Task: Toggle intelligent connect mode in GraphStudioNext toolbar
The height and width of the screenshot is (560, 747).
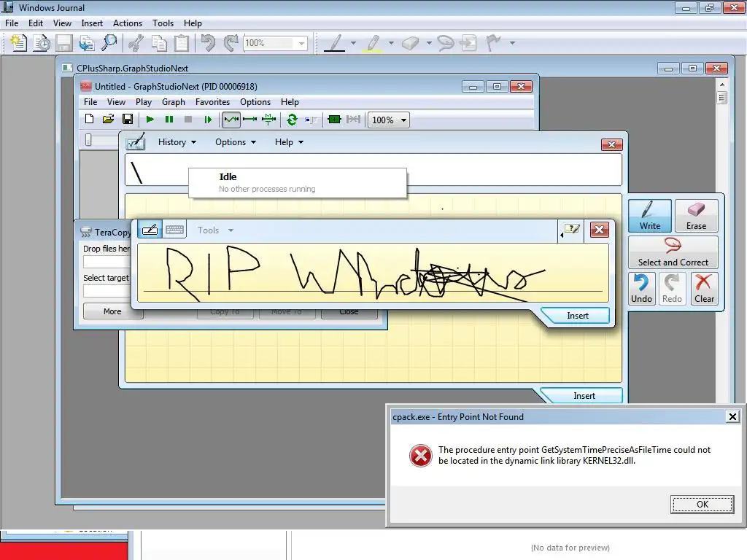Action: click(231, 120)
